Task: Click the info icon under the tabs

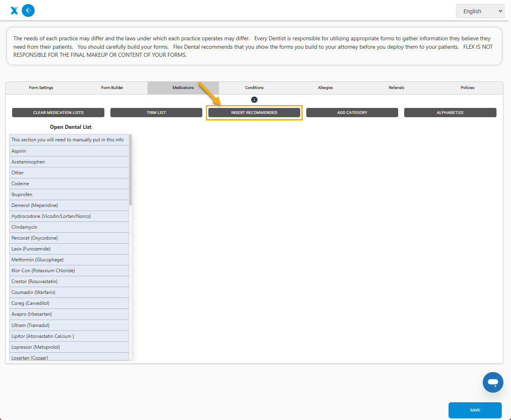Action: click(254, 99)
